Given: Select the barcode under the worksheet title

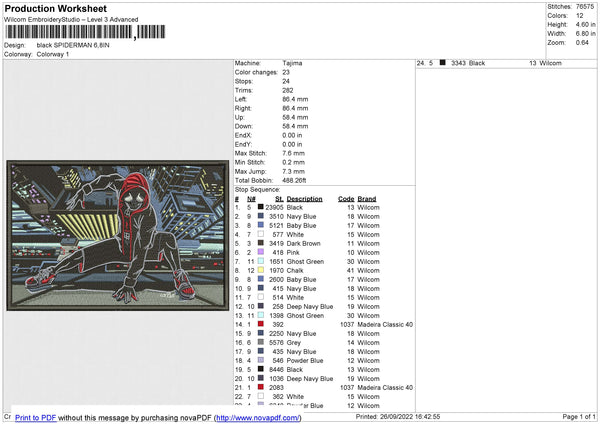Looking at the screenshot, I should 85,32.
